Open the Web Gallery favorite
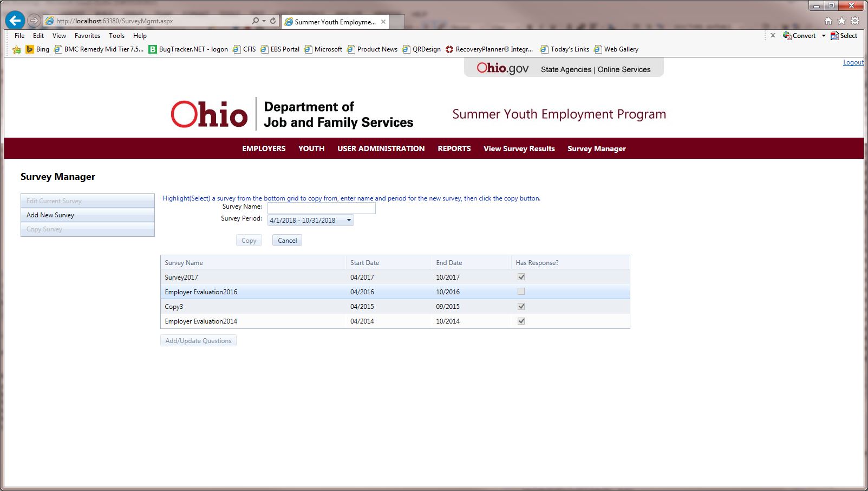Viewport: 868px width, 491px height. (x=616, y=49)
